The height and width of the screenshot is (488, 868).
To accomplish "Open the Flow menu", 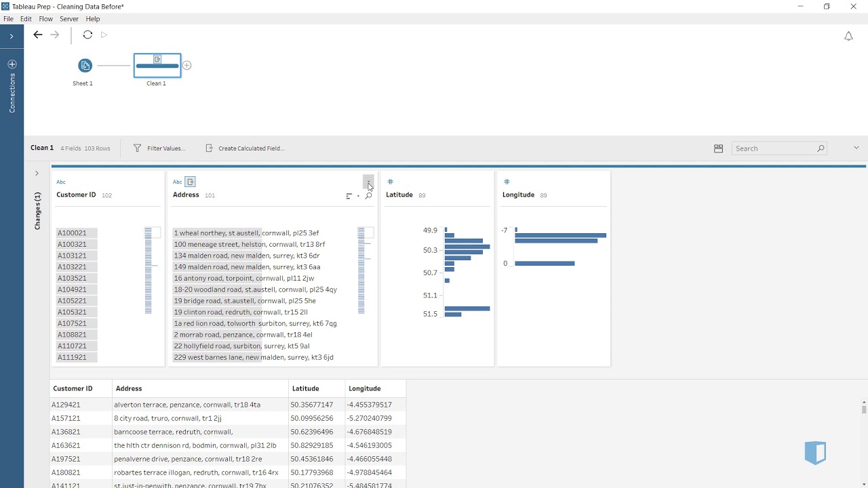I will 45,19.
